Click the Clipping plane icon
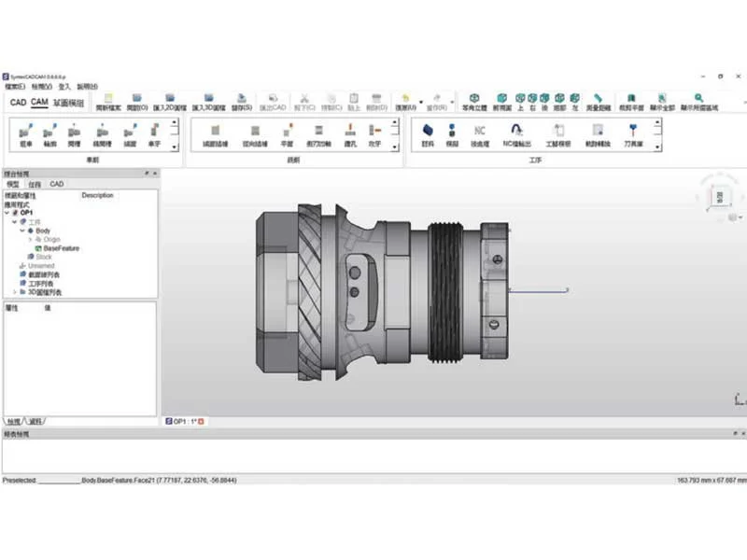Viewport: 747px width, 560px height. (x=631, y=98)
